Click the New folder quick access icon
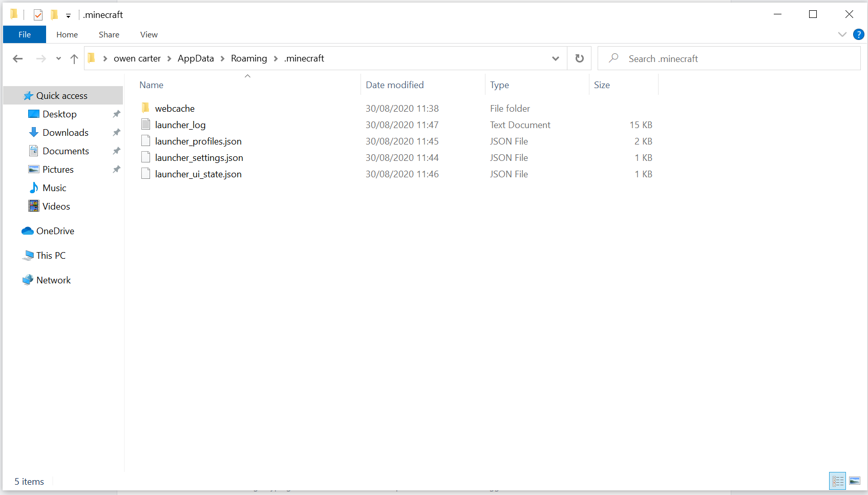 tap(54, 15)
